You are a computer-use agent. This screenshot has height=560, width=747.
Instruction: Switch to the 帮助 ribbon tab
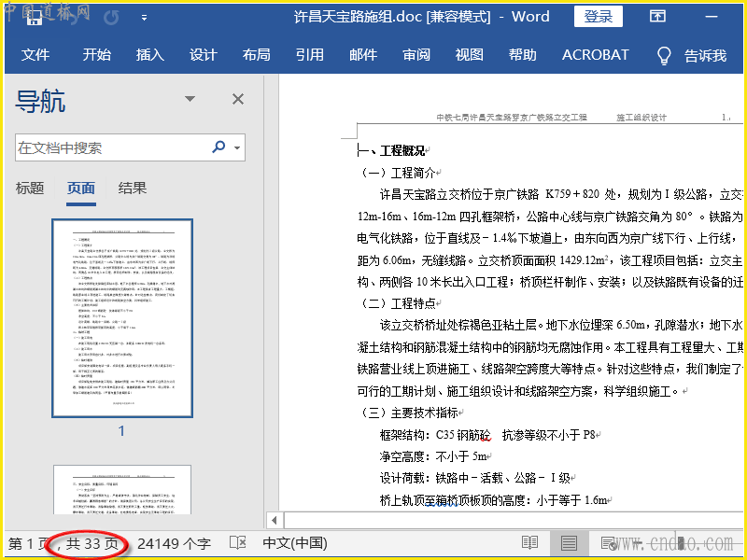coord(523,55)
